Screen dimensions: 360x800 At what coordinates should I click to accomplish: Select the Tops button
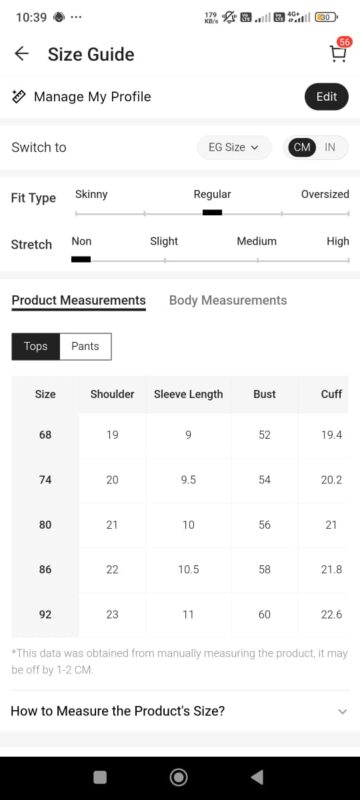tap(36, 346)
